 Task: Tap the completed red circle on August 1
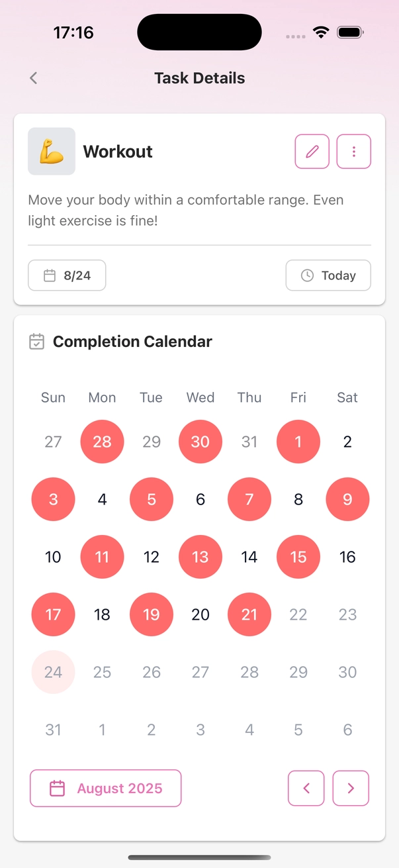click(298, 442)
